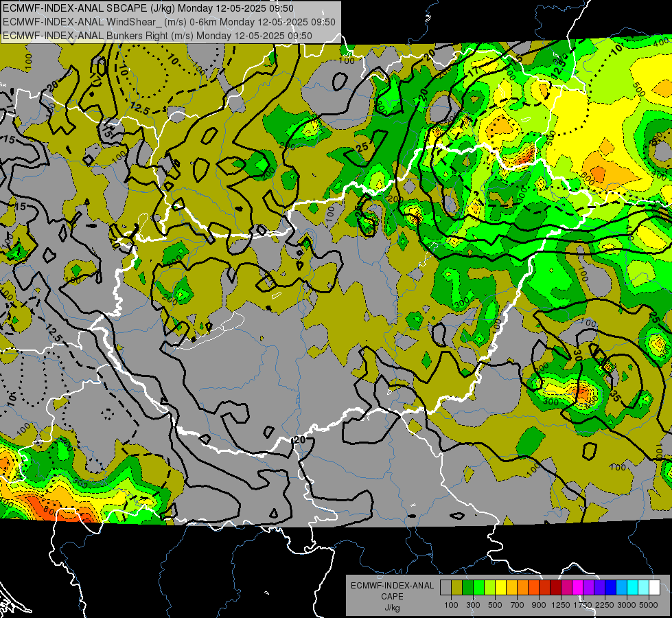Click the 100 tick label under the legend
The image size is (672, 618).
[x=451, y=605]
